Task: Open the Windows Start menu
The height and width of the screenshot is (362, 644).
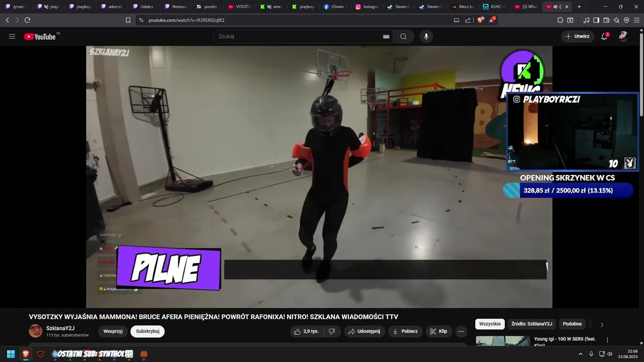Action: 11,354
